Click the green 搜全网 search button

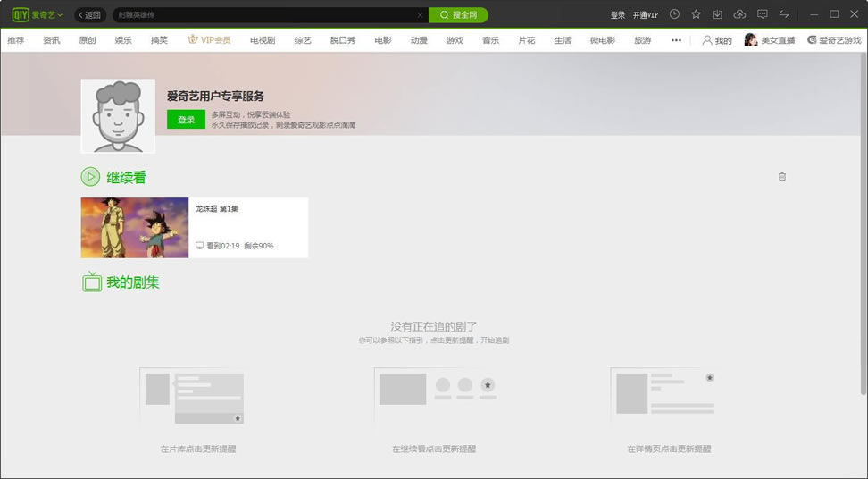pos(458,15)
